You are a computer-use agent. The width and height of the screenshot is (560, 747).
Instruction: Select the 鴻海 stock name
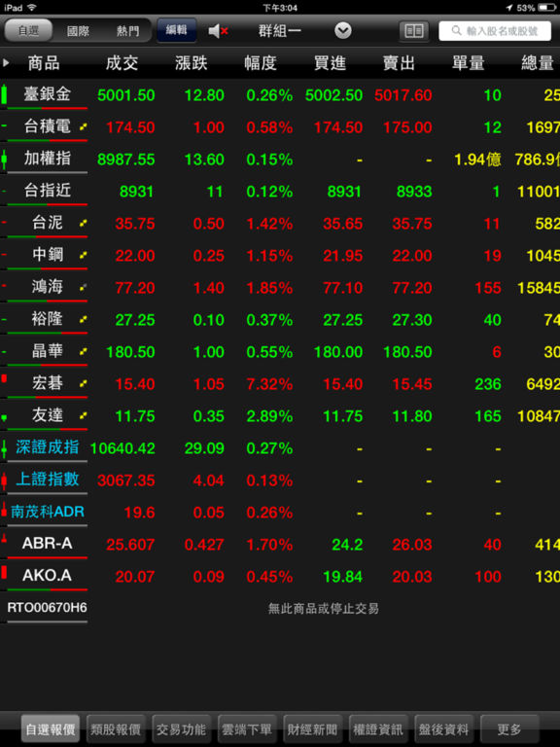(x=47, y=287)
